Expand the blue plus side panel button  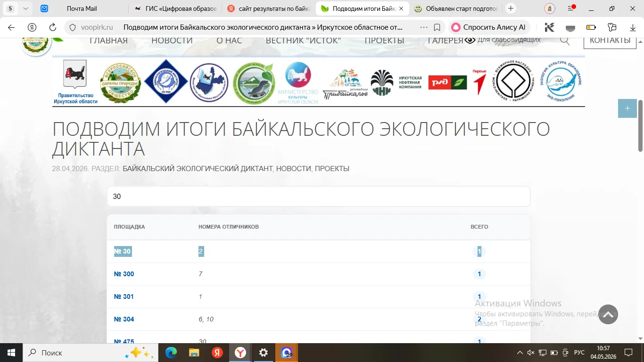tap(627, 108)
